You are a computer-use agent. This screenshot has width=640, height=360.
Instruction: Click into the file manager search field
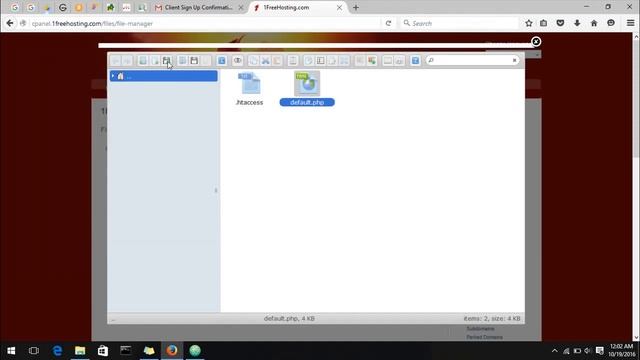coord(472,60)
